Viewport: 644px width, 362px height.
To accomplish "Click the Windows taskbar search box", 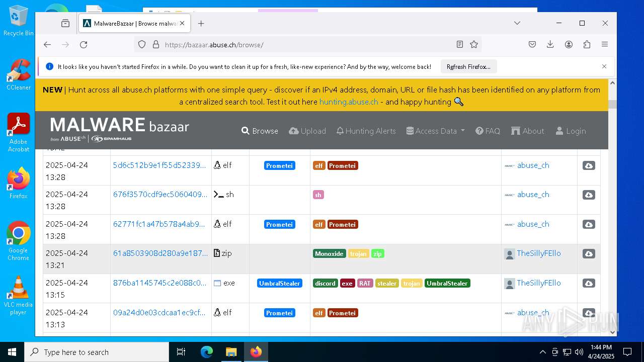I will click(97, 352).
